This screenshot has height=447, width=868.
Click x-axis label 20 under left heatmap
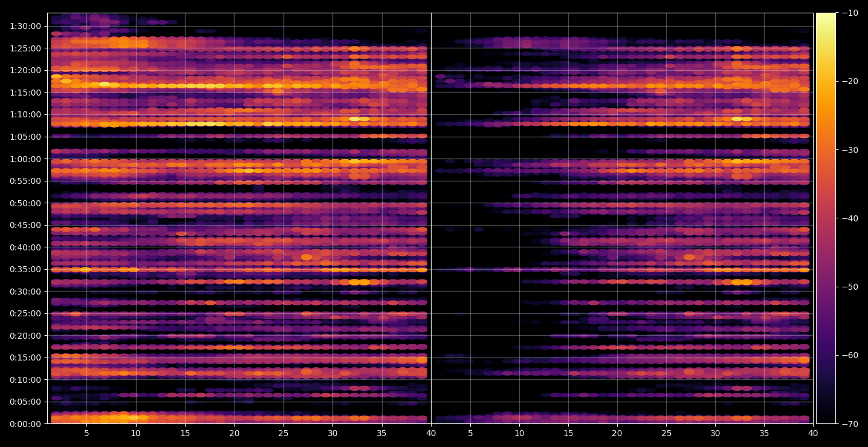click(234, 434)
